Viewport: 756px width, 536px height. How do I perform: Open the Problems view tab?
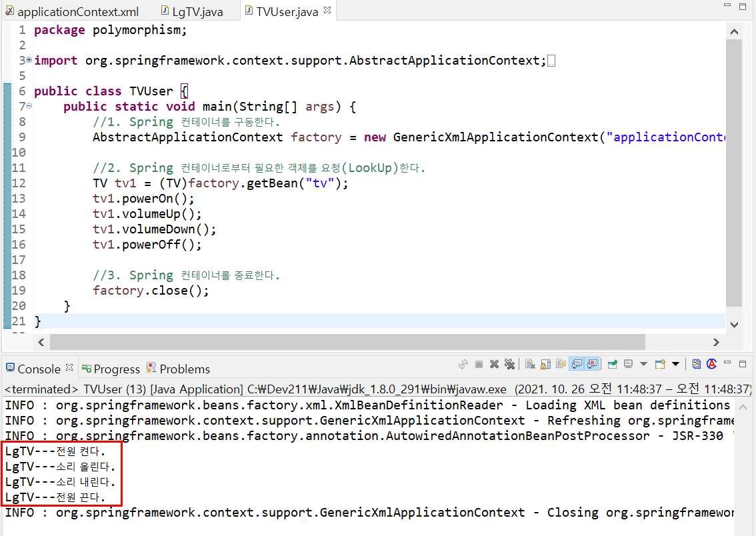pos(178,369)
